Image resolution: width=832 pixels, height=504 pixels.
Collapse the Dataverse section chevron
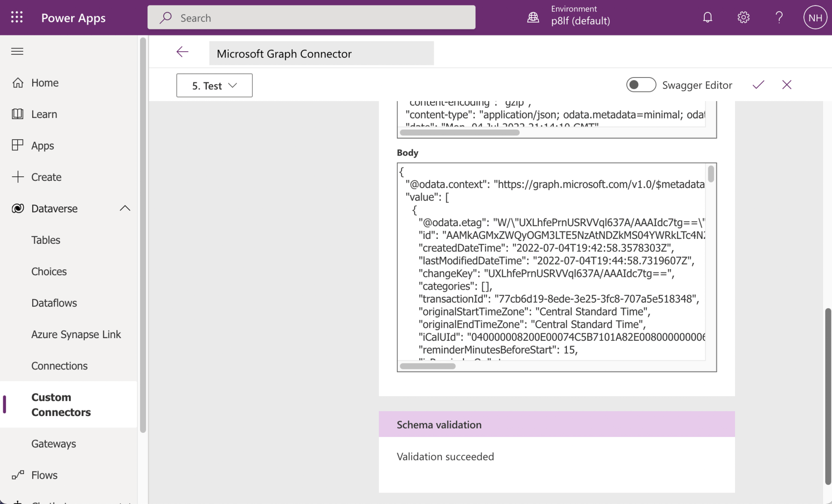click(x=125, y=208)
